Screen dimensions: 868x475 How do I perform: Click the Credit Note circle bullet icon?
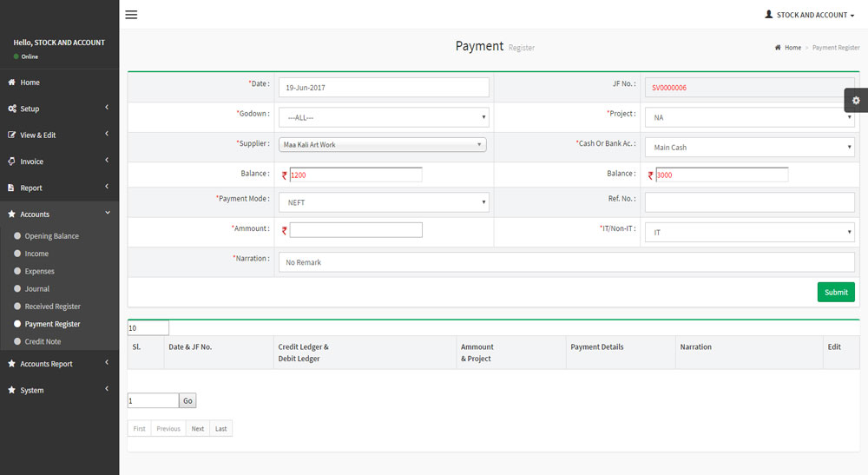pos(17,341)
